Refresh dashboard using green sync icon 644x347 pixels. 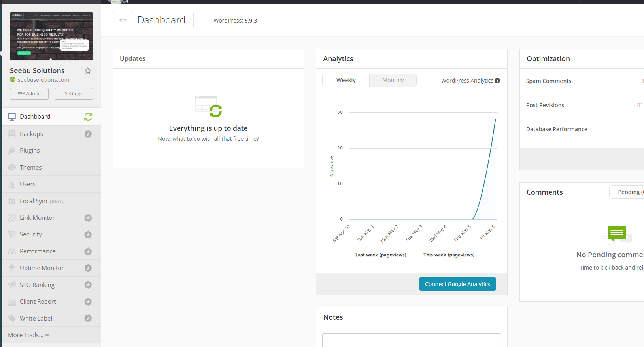[x=88, y=117]
